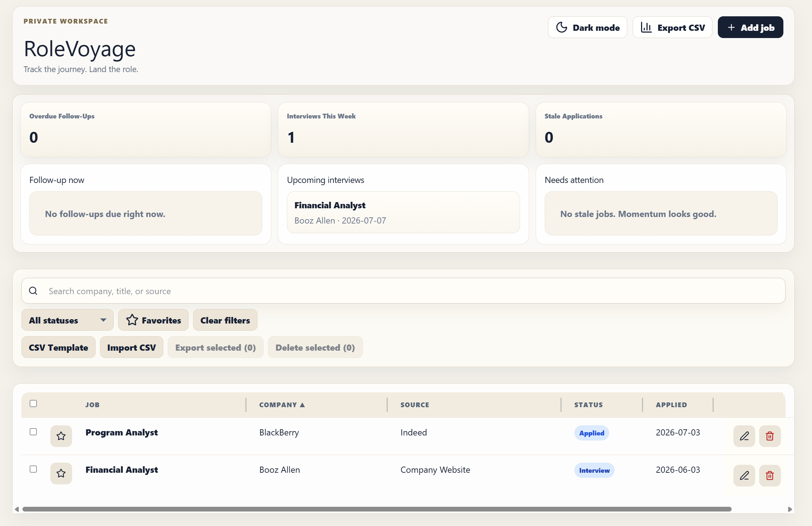Focus the search company, title, or source field
Viewport: 812px width, 526px height.
pos(403,291)
